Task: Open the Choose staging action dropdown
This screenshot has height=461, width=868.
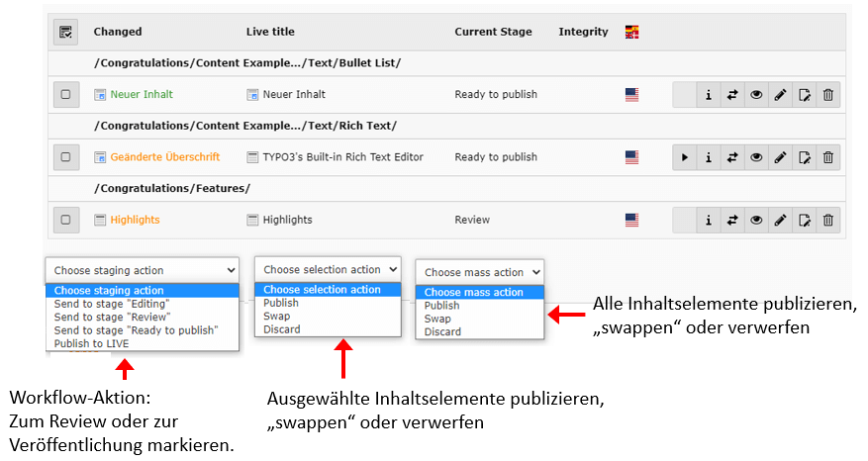Action: pyautogui.click(x=143, y=270)
